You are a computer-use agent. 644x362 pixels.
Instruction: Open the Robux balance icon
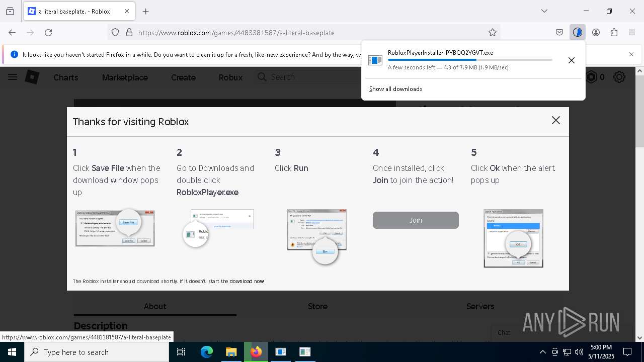point(591,77)
